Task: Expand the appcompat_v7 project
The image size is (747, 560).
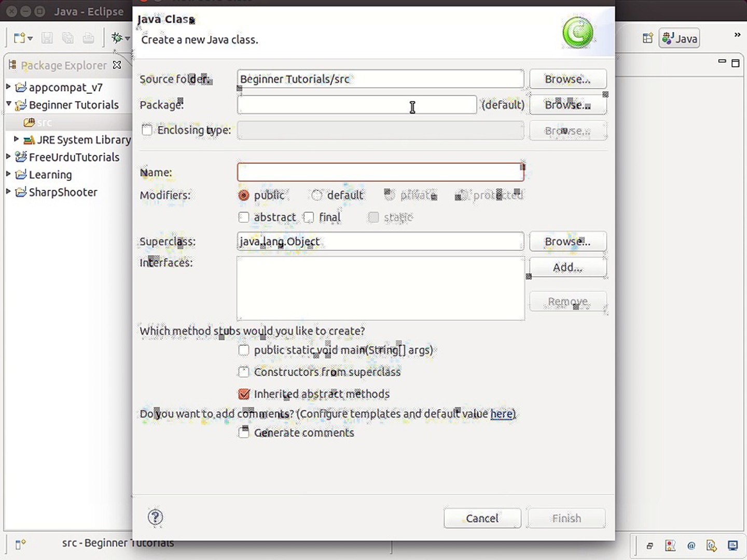Action: click(8, 86)
